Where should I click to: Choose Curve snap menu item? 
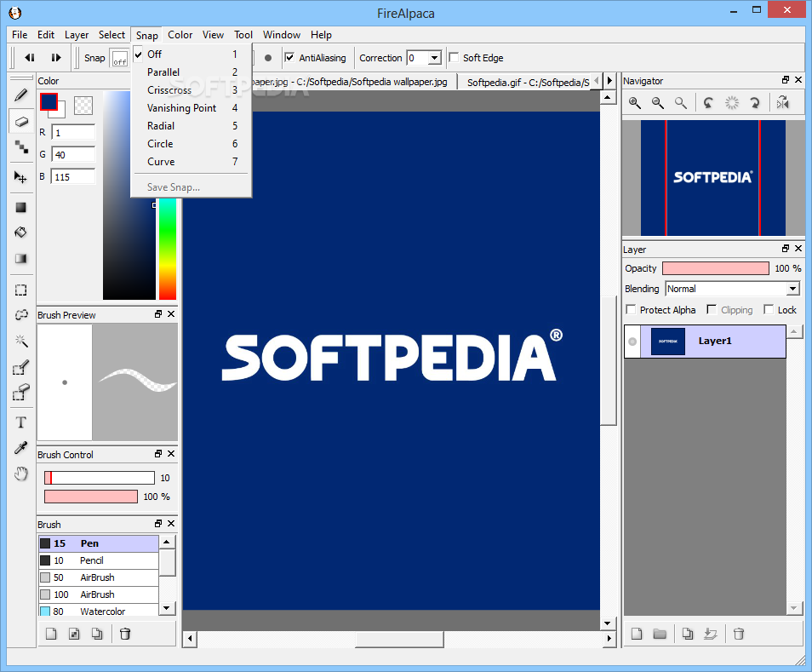tap(192, 162)
